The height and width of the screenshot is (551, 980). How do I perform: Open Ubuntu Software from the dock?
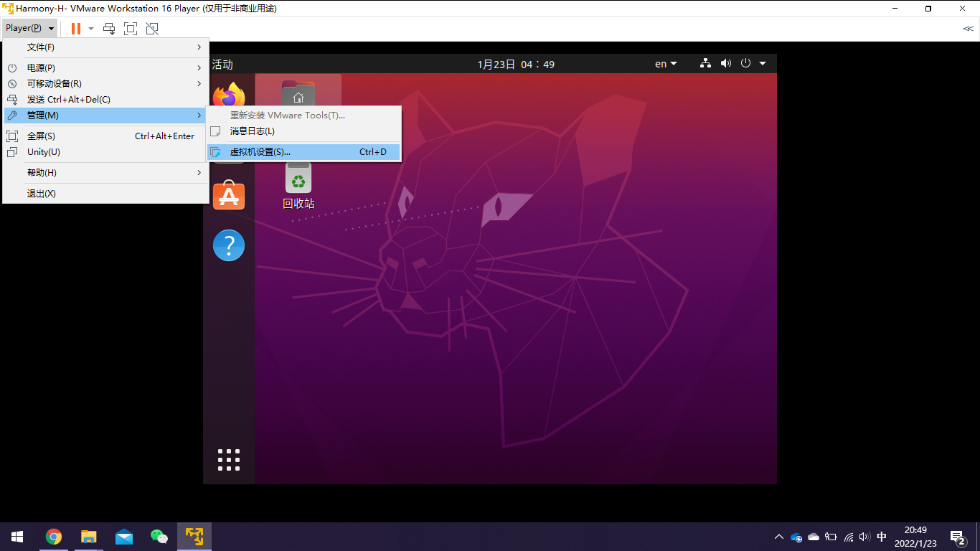tap(229, 196)
